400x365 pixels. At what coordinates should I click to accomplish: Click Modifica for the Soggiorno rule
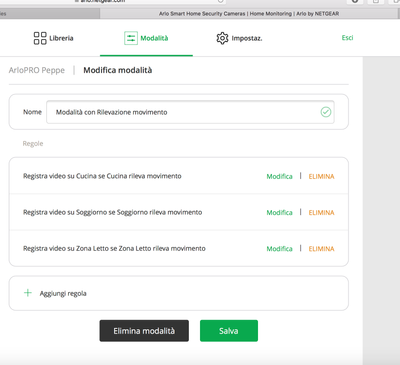click(x=279, y=212)
